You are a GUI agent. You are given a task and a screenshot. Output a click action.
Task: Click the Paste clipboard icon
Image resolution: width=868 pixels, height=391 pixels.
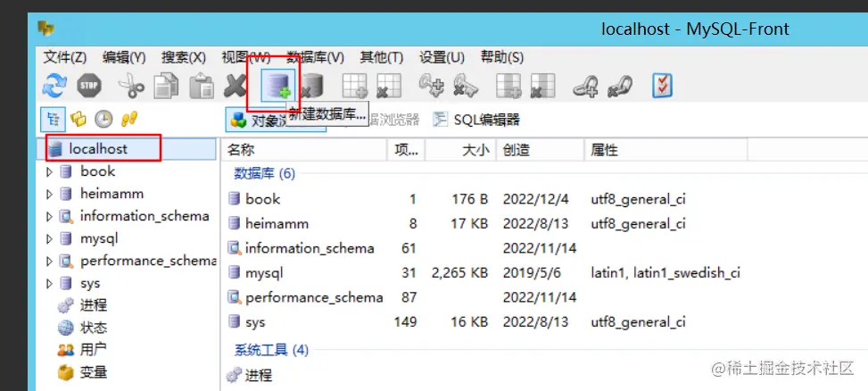pos(202,86)
